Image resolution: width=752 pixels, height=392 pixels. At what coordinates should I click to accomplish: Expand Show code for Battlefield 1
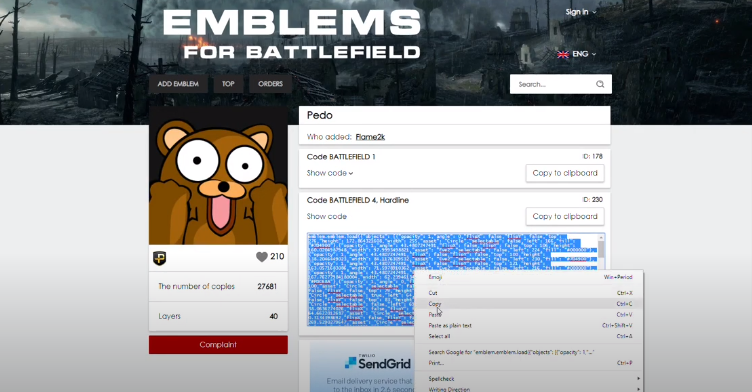(330, 173)
